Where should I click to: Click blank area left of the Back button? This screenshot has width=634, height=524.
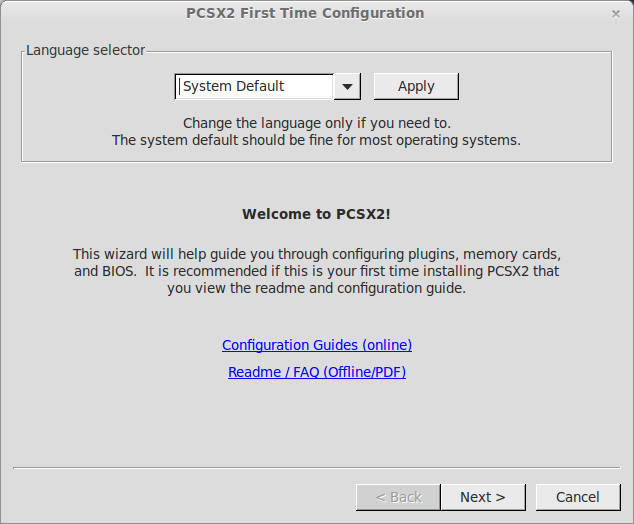point(180,497)
